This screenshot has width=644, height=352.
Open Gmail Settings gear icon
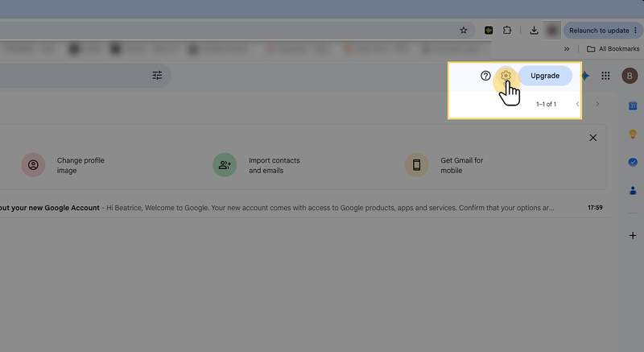tap(506, 76)
